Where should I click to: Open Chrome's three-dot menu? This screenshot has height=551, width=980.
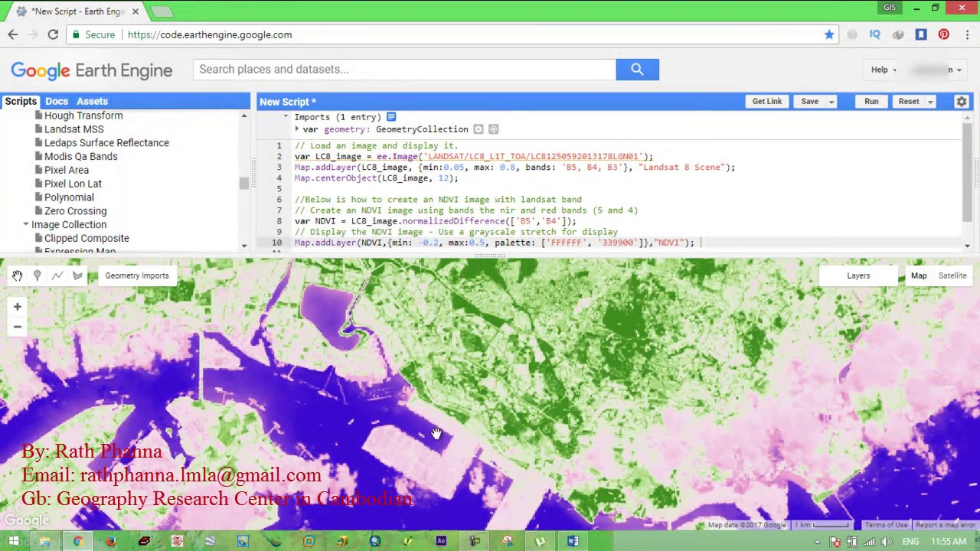(x=968, y=34)
